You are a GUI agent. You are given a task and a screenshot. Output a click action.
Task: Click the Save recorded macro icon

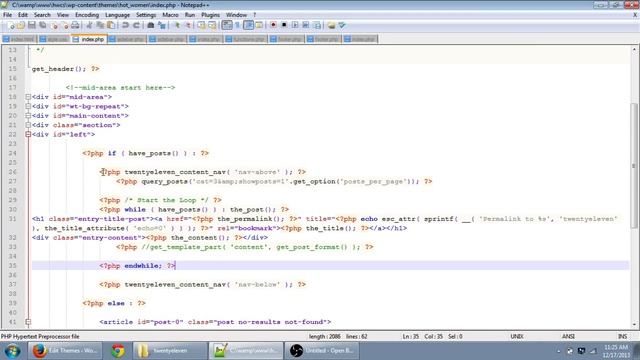pos(316,25)
